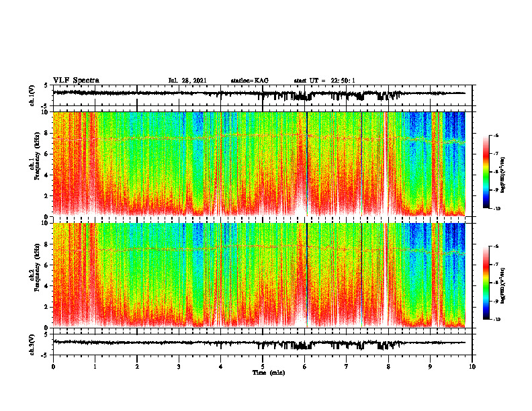Image resolution: width=532 pixels, height=411 pixels.
Task: Click the "station=KAG" header label
Action: [x=250, y=81]
